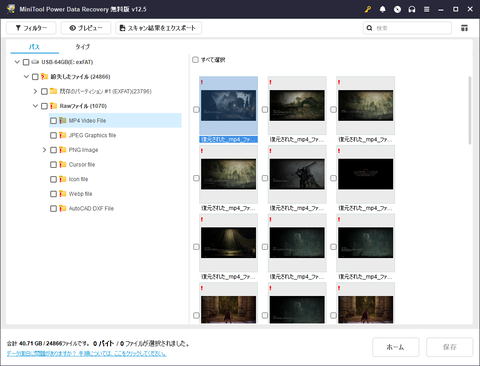This screenshot has height=366, width=480.
Task: Open the bell notifications icon
Action: [x=383, y=9]
